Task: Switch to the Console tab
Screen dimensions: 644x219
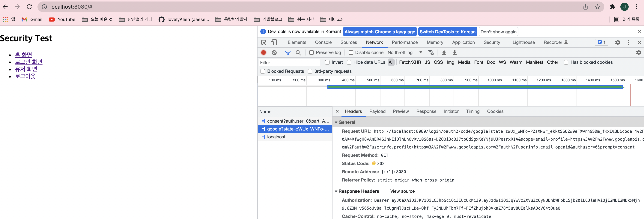Action: pyautogui.click(x=323, y=43)
